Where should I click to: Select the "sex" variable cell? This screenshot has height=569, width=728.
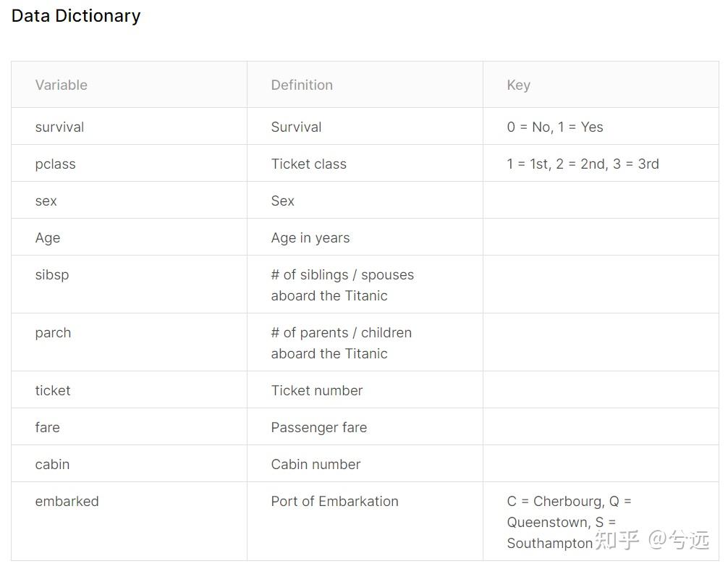pyautogui.click(x=46, y=201)
